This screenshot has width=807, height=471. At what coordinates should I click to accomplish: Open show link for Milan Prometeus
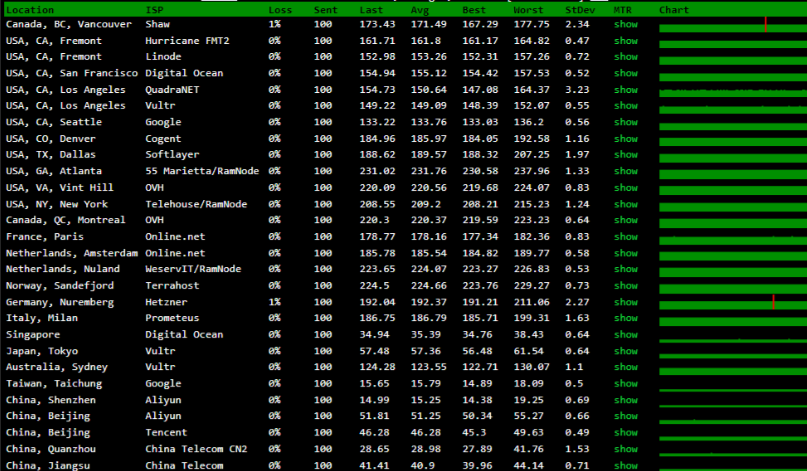click(625, 318)
